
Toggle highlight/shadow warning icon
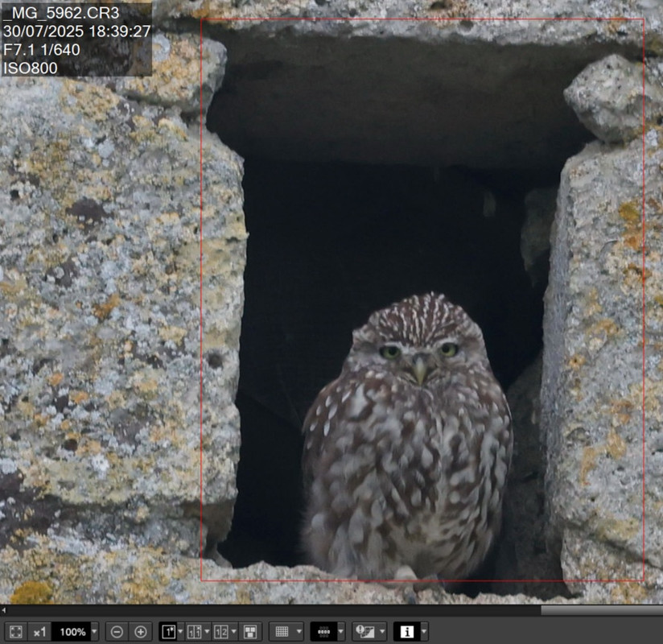365,632
